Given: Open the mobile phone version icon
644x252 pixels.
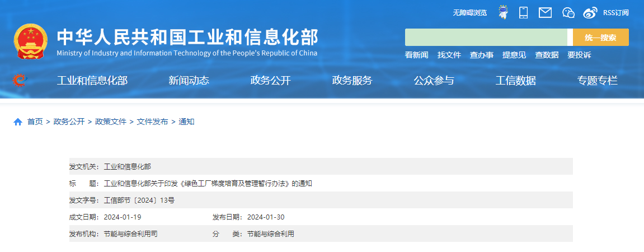Looking at the screenshot, I should [524, 12].
